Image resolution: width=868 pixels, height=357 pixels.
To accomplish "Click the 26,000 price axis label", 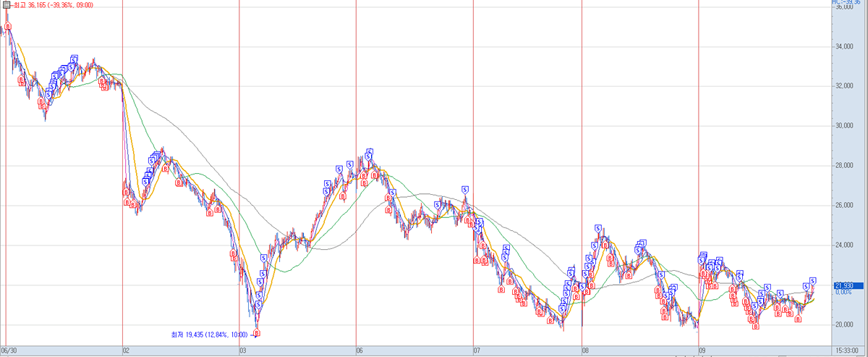I will click(x=846, y=206).
